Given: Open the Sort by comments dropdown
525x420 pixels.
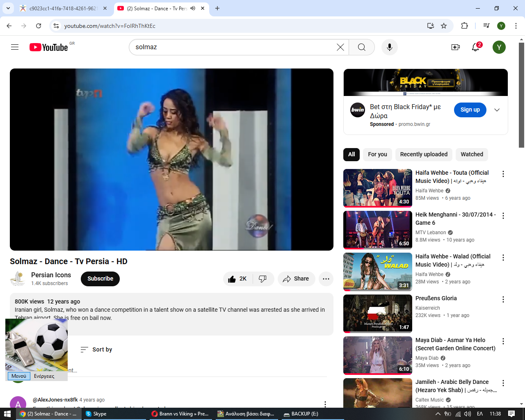Looking at the screenshot, I should pos(96,349).
